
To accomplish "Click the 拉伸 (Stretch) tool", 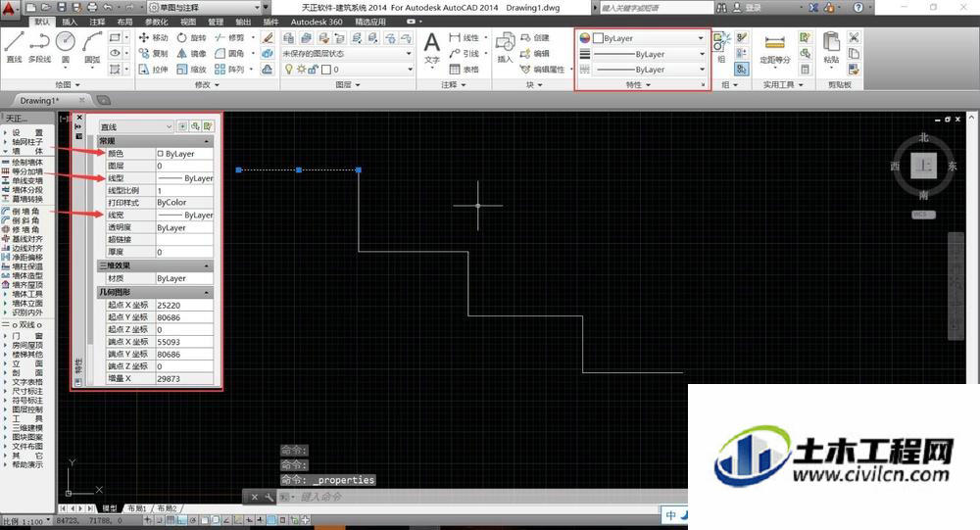I will (x=153, y=69).
